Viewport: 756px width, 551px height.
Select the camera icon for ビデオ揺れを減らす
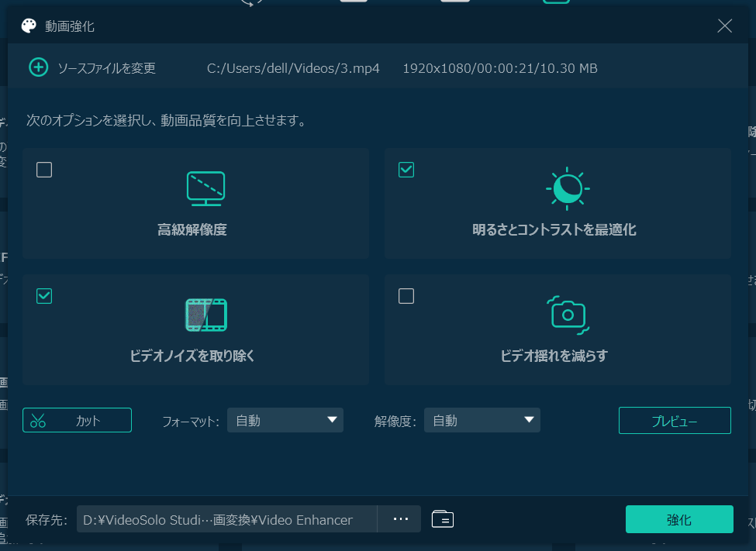coord(568,315)
